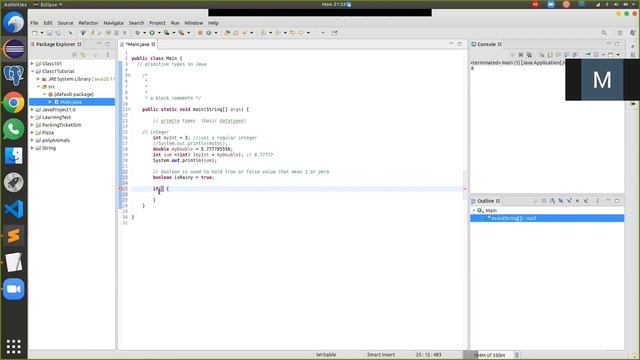This screenshot has width=640, height=360.
Task: Click the New Java Package icon
Action: coord(200,33)
